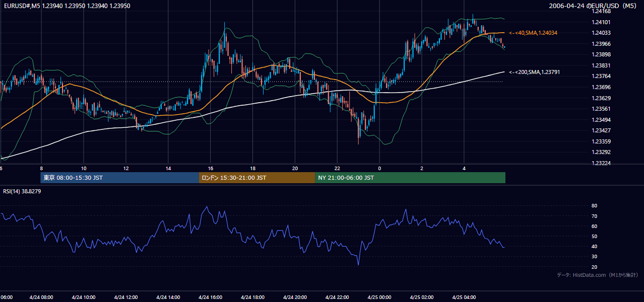Click the 4/24 22:00 date-time label

[x=338, y=297]
